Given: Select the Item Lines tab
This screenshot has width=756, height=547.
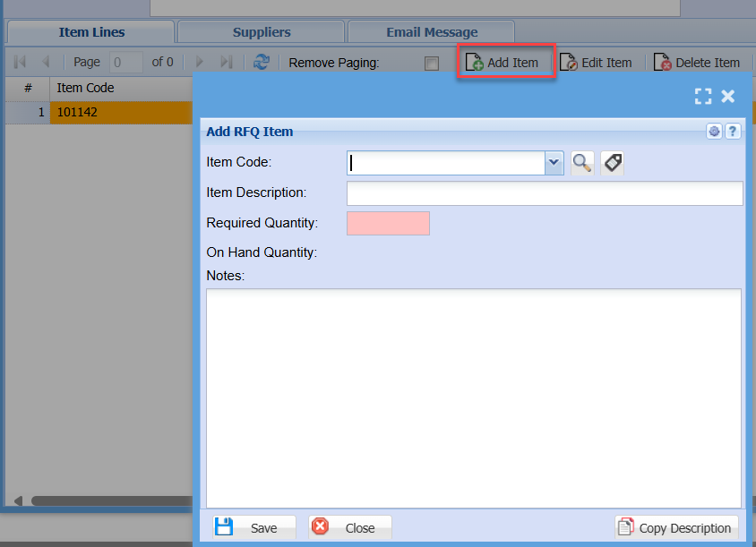Looking at the screenshot, I should (91, 32).
